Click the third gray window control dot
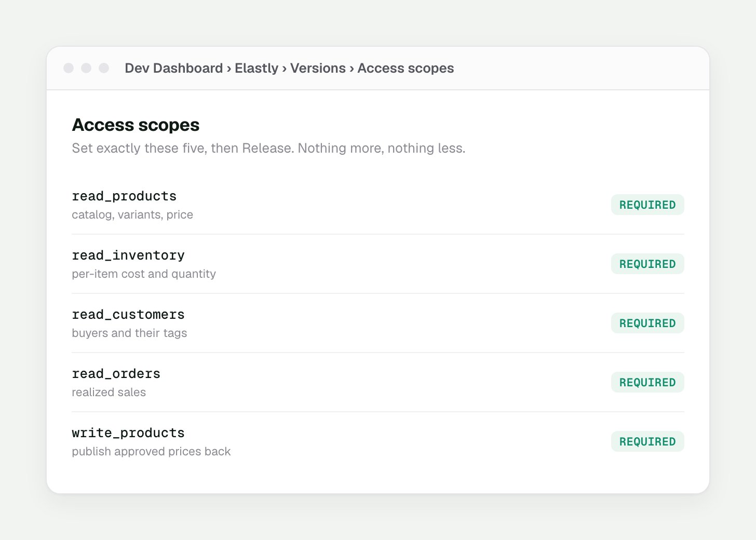 [104, 68]
